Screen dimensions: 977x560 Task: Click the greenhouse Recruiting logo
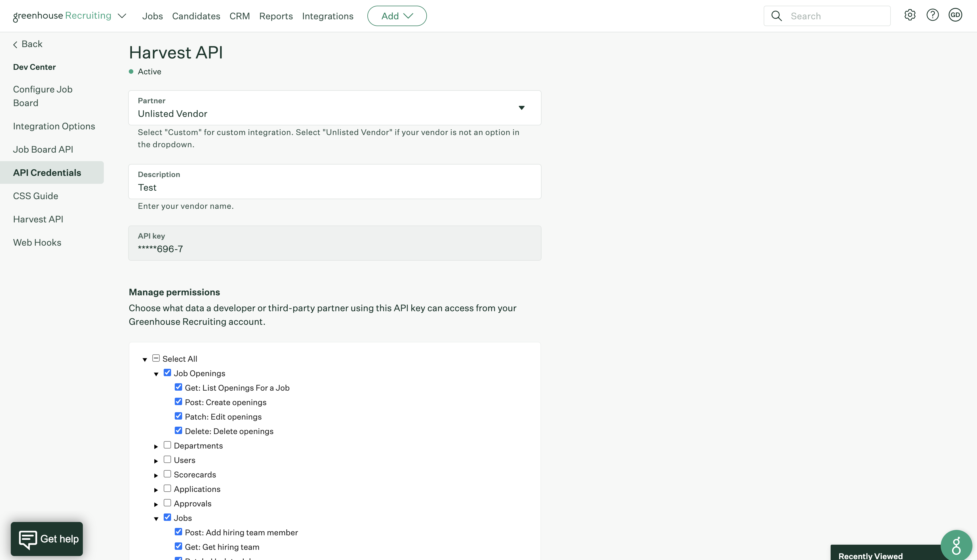click(x=62, y=16)
